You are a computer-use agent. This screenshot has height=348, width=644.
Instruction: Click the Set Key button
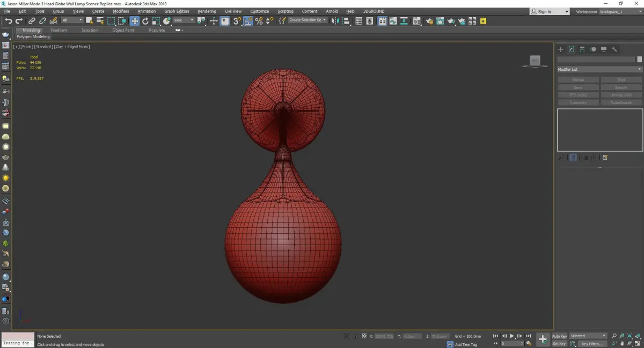pos(559,344)
